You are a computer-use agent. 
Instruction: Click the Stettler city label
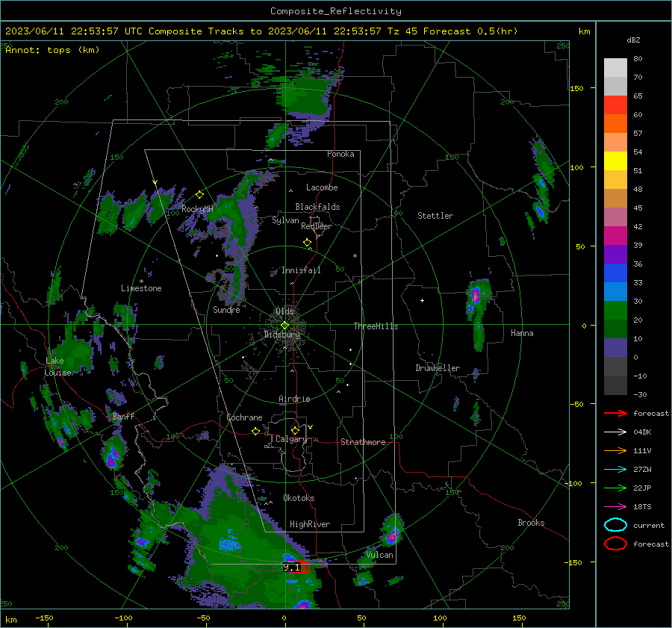[x=435, y=216]
